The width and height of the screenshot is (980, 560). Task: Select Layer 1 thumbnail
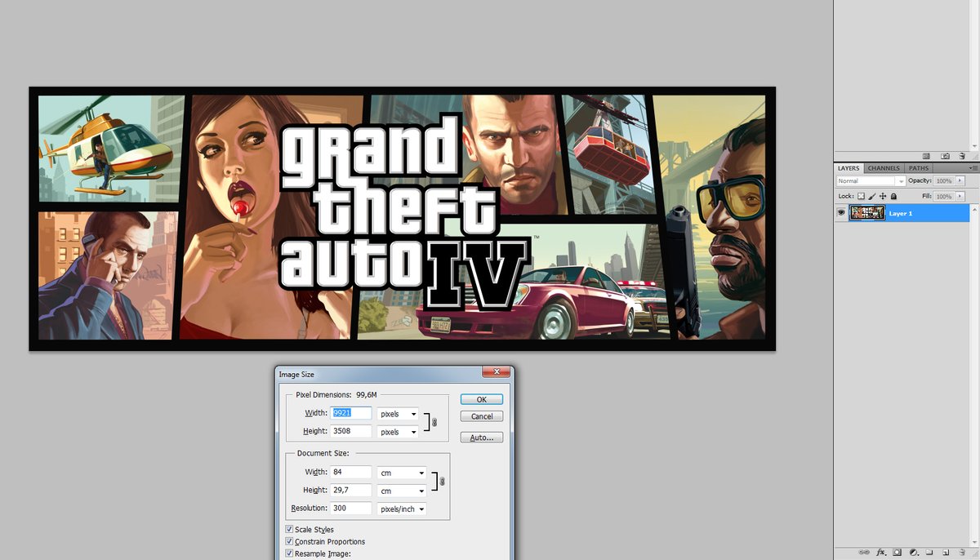click(x=867, y=213)
